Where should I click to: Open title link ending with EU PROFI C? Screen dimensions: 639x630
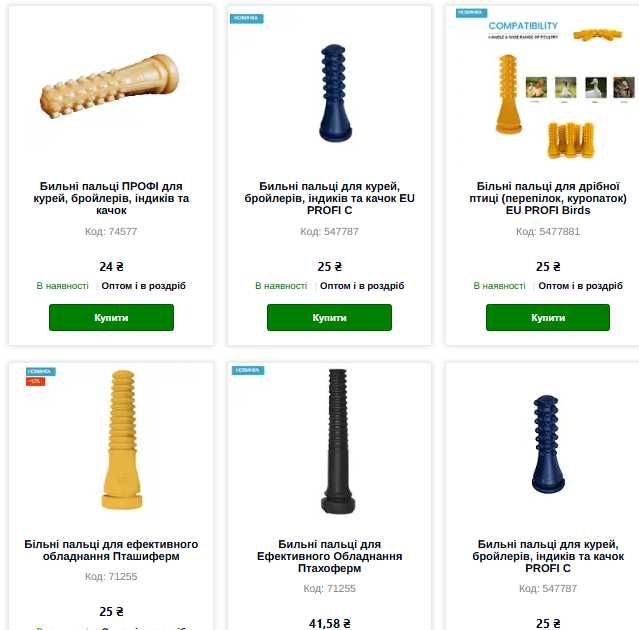pyautogui.click(x=329, y=198)
